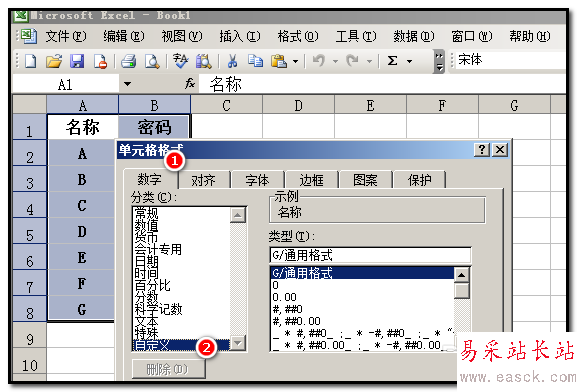
Task: Open the 文件(F) menu
Action: [66, 36]
